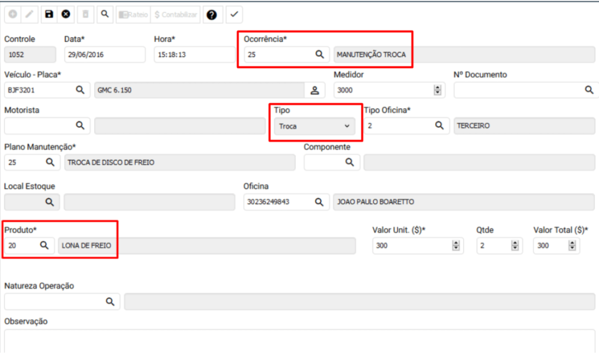The width and height of the screenshot is (599, 364).
Task: Open the Produto lookup magnifier
Action: [44, 246]
